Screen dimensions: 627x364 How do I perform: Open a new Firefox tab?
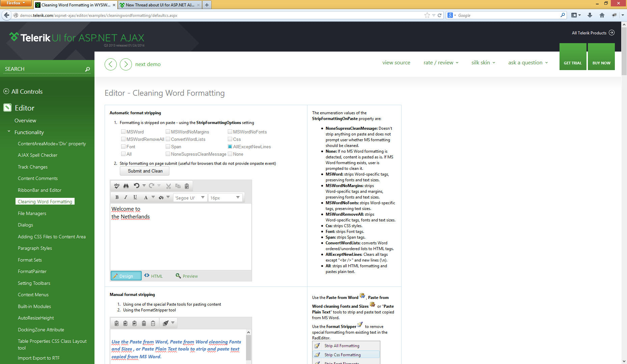point(207,5)
